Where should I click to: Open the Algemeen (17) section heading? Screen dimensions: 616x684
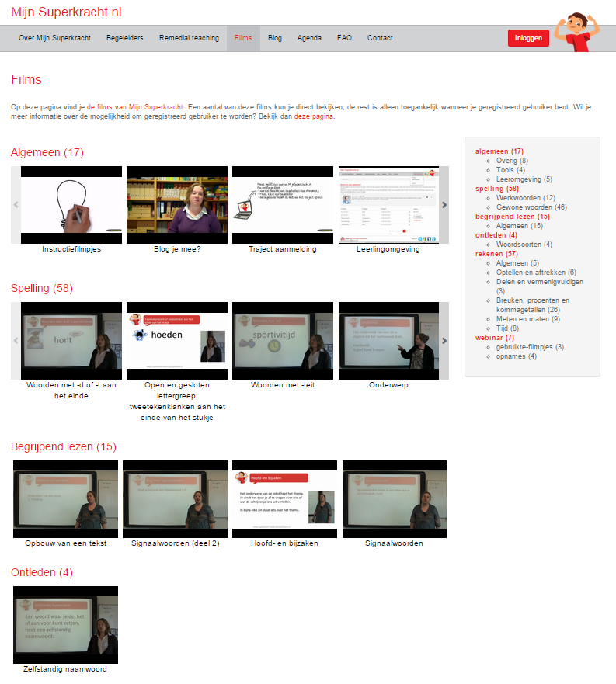pyautogui.click(x=47, y=152)
